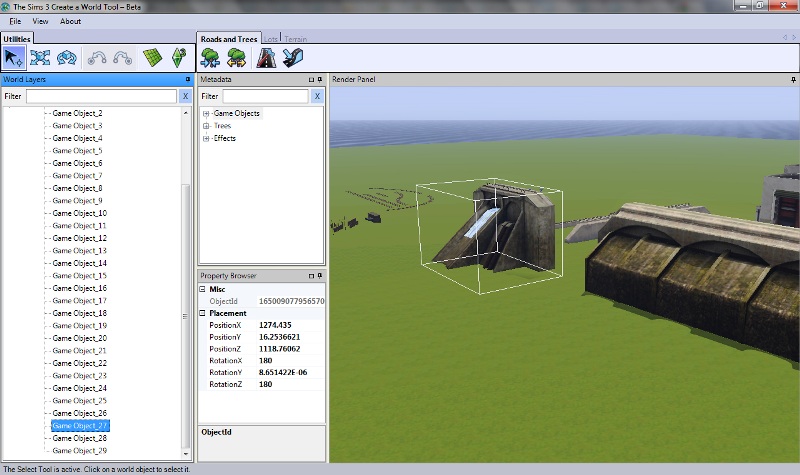Expand the Trees metadata node
Viewport: 800px width, 475px height.
point(206,126)
